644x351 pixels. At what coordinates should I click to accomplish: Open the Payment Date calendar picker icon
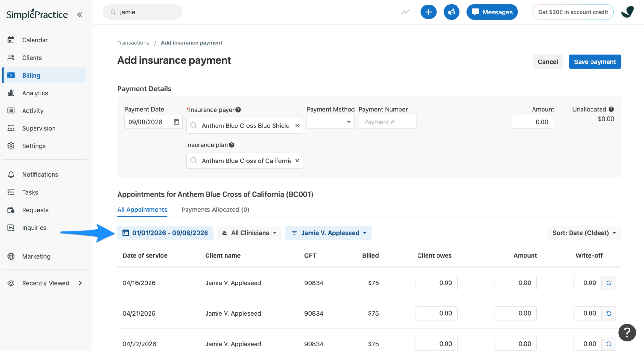click(x=176, y=122)
